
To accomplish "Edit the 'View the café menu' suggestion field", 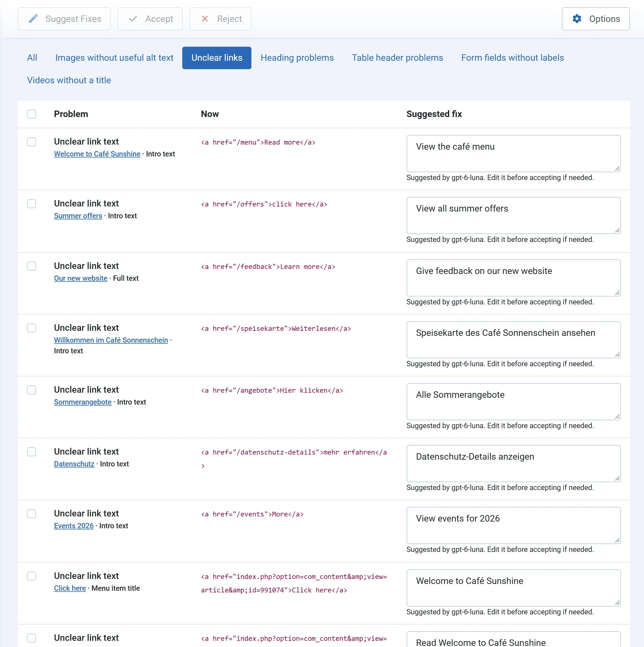I will pos(514,154).
